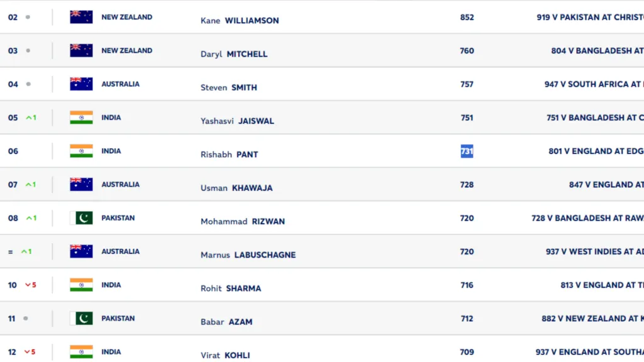Click the flag icon next to Daryl Mitchell
The height and width of the screenshot is (362, 644).
[x=81, y=50]
